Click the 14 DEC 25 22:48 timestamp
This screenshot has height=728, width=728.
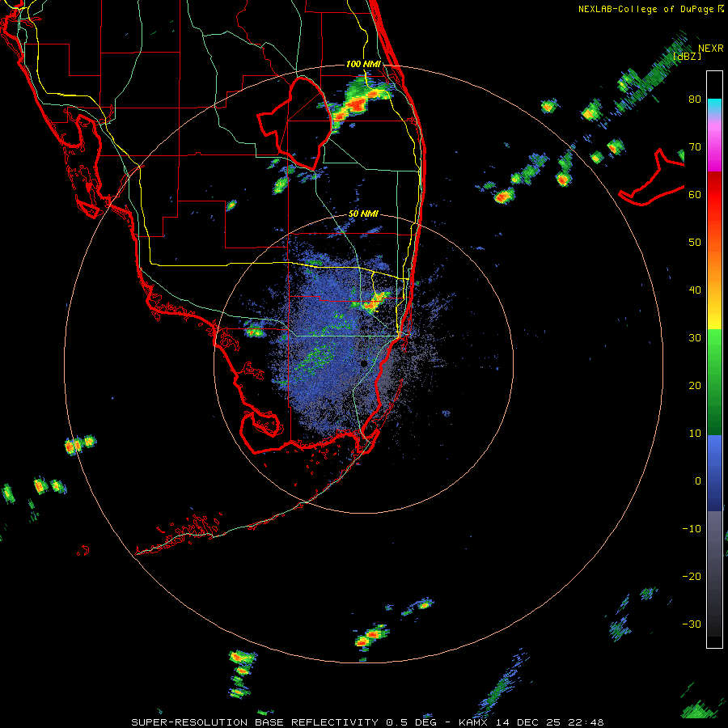coord(550,722)
